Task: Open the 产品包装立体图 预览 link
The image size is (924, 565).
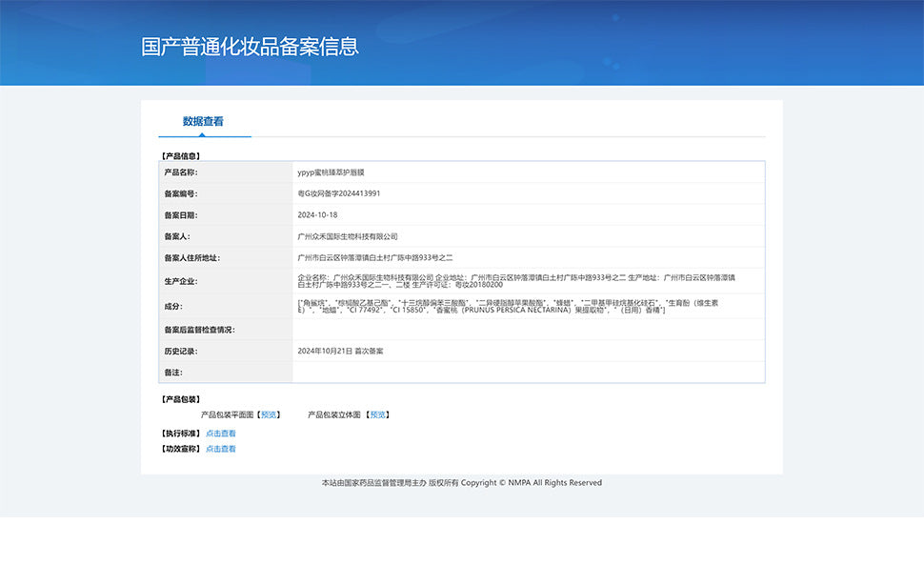Action: 378,414
